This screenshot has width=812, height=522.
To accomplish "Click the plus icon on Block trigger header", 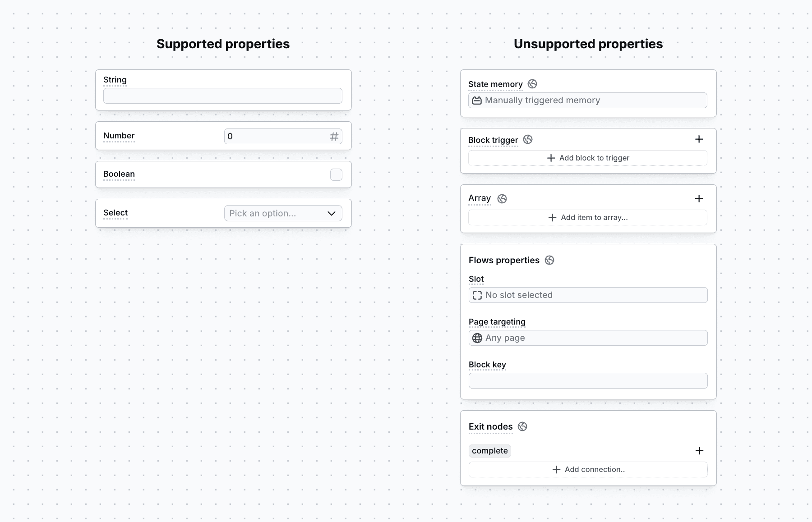I will tap(699, 139).
